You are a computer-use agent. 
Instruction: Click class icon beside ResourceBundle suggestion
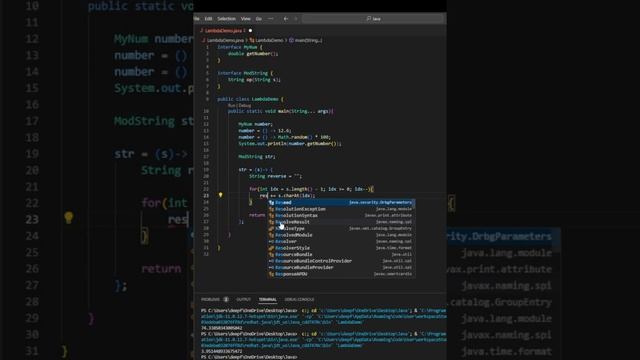click(x=271, y=255)
